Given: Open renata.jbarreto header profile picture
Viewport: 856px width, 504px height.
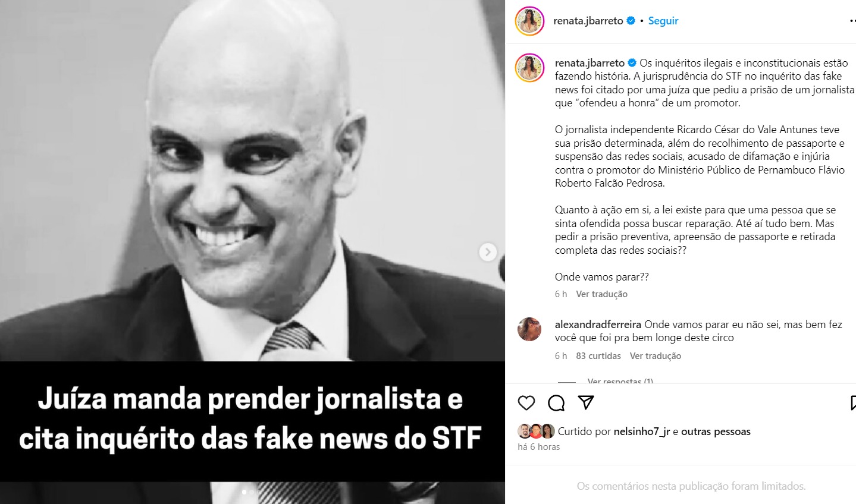Looking at the screenshot, I should (529, 21).
